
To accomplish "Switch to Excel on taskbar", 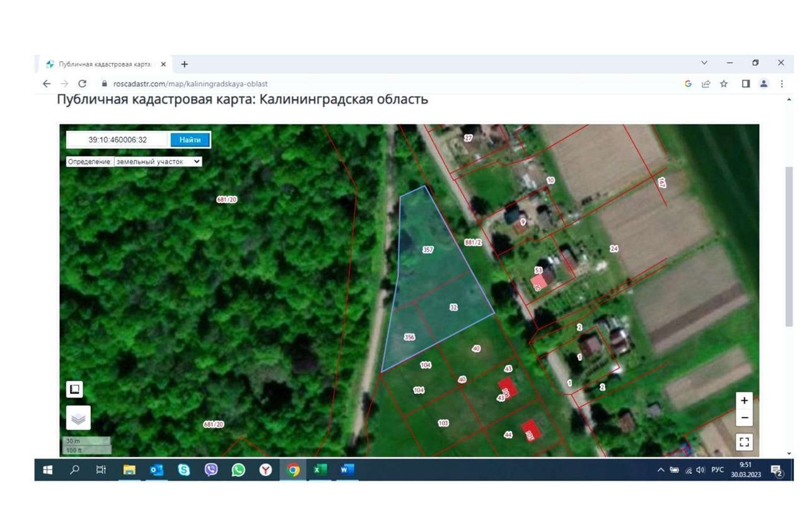I will (x=320, y=470).
